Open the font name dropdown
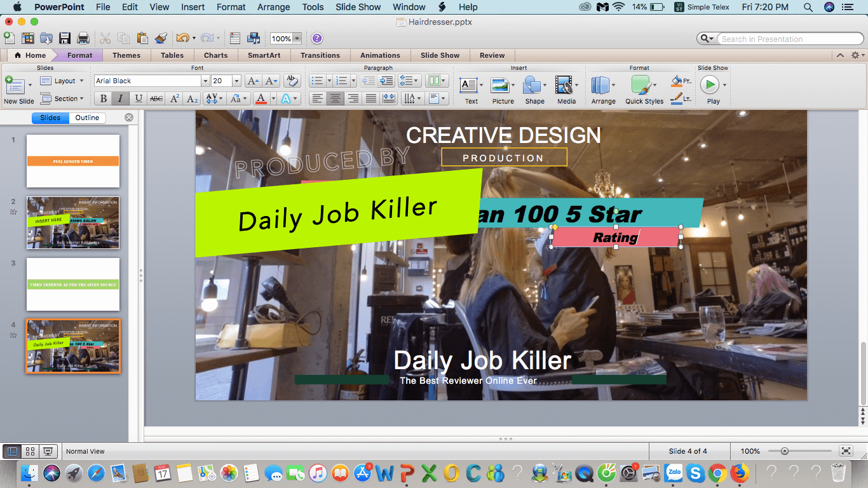 205,81
